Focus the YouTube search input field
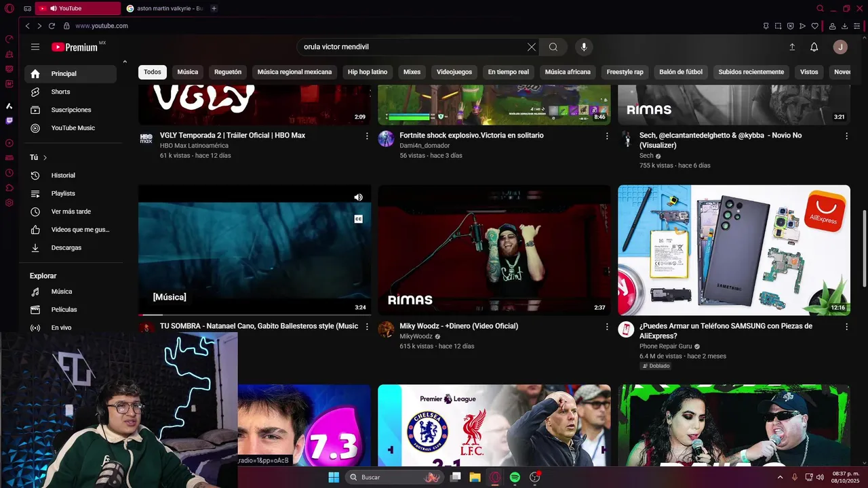868x488 pixels. [x=411, y=47]
